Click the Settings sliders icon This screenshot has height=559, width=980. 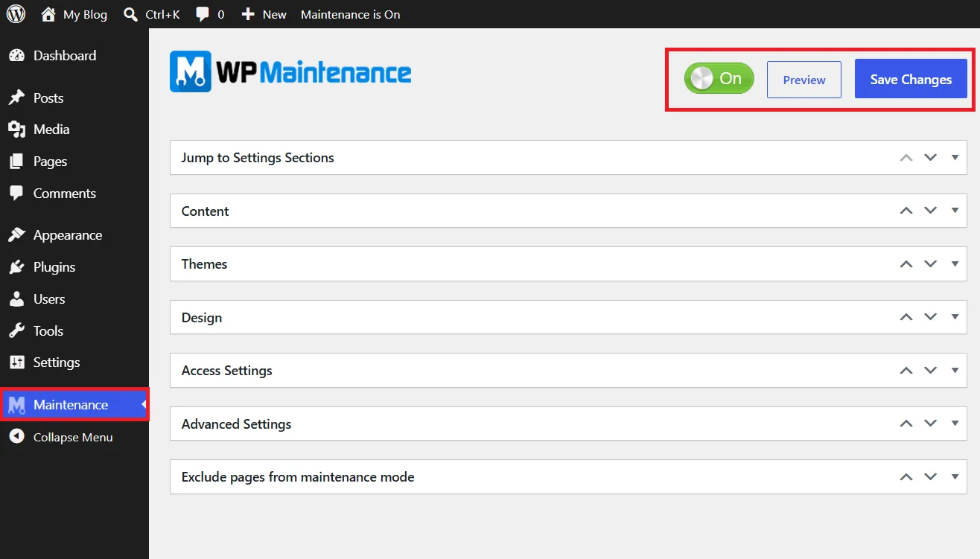pos(16,362)
